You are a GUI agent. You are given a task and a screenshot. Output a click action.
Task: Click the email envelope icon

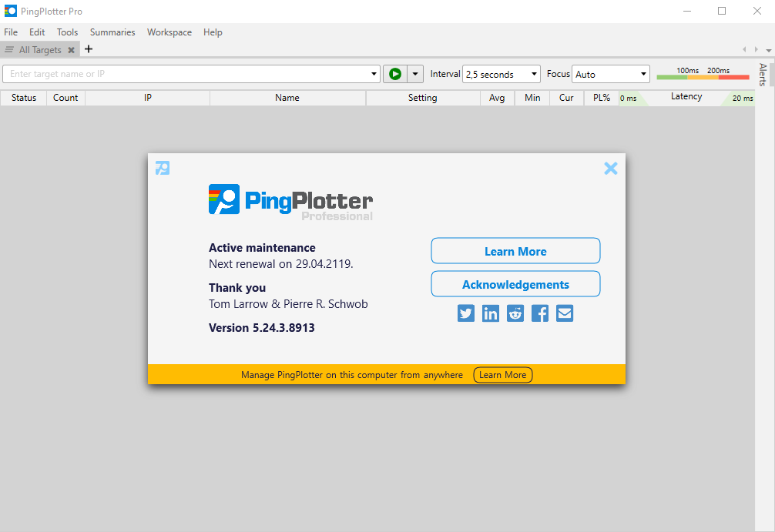click(565, 313)
